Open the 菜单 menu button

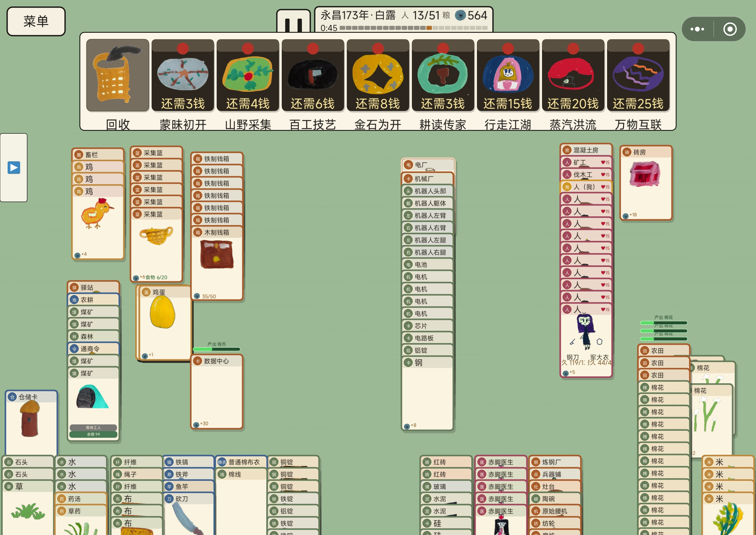[36, 21]
